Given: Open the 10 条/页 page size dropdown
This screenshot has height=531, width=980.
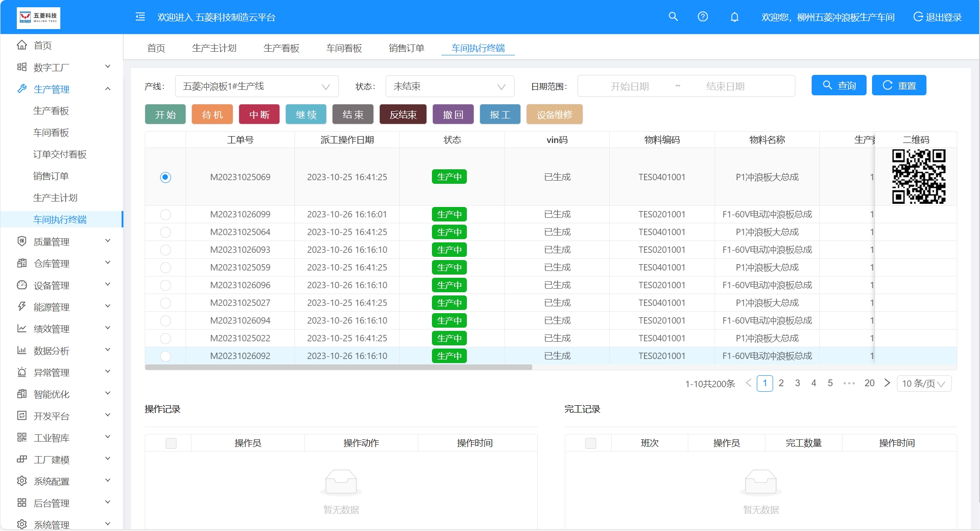Looking at the screenshot, I should pyautogui.click(x=924, y=383).
